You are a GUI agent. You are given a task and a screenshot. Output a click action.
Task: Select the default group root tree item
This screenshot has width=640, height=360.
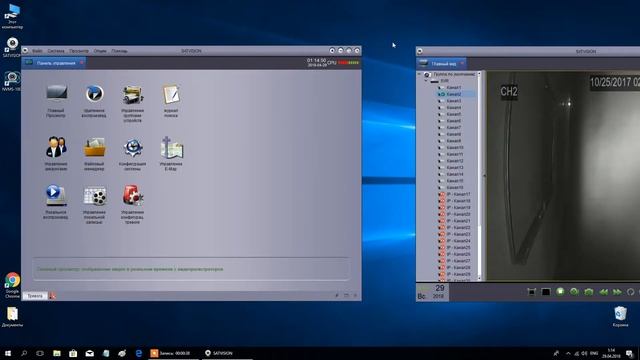point(454,74)
